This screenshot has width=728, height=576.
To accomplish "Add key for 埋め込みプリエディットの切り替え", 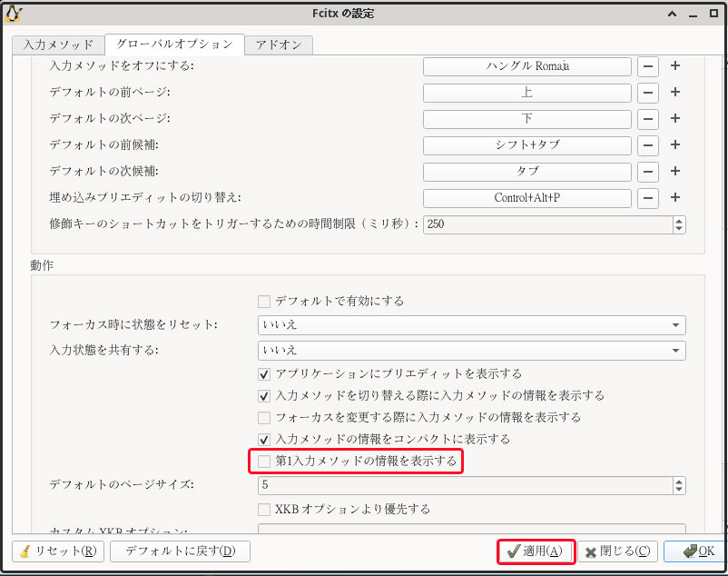I will [675, 198].
